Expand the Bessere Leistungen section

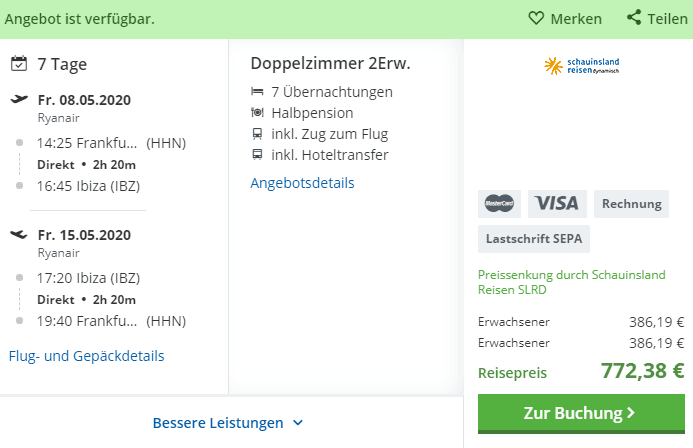pyautogui.click(x=218, y=423)
